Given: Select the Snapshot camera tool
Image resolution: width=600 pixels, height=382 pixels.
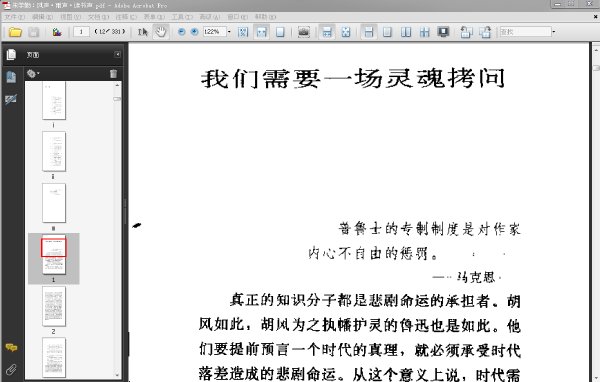Looking at the screenshot, I should [x=304, y=32].
